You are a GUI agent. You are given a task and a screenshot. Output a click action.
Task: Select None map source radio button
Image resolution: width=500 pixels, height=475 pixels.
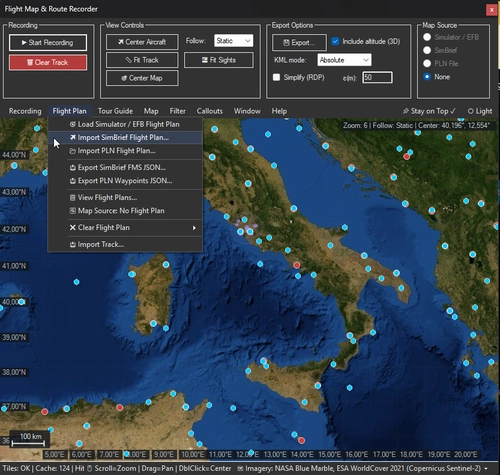click(x=427, y=77)
